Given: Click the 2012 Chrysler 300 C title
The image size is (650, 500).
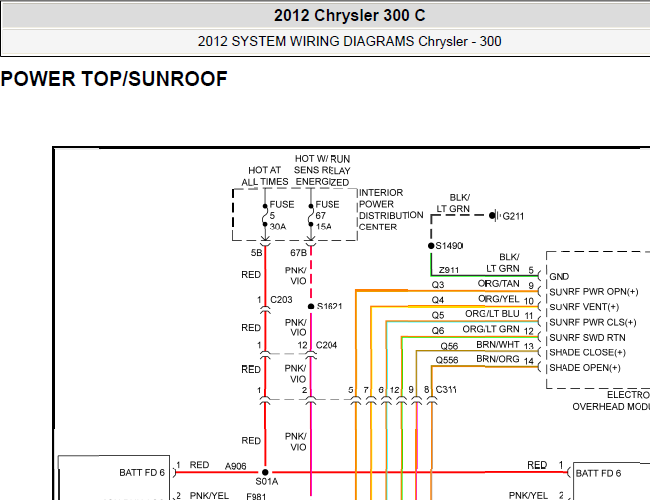Looking at the screenshot, I should (349, 16).
